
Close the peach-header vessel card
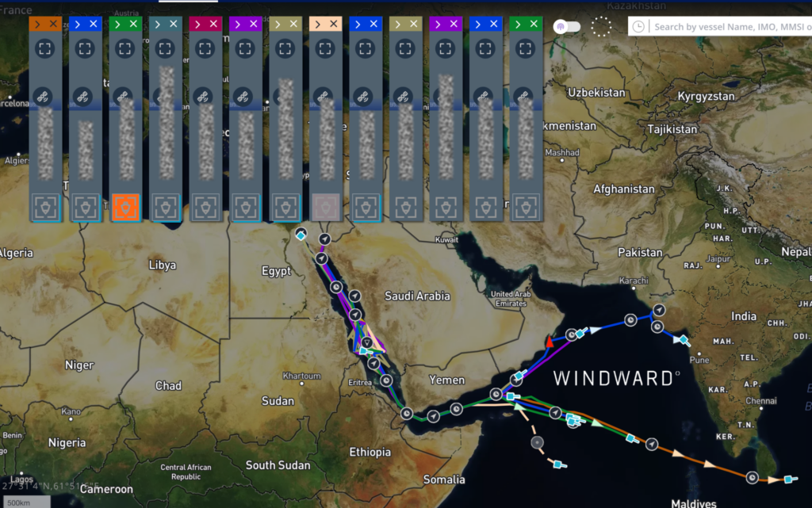(x=334, y=24)
